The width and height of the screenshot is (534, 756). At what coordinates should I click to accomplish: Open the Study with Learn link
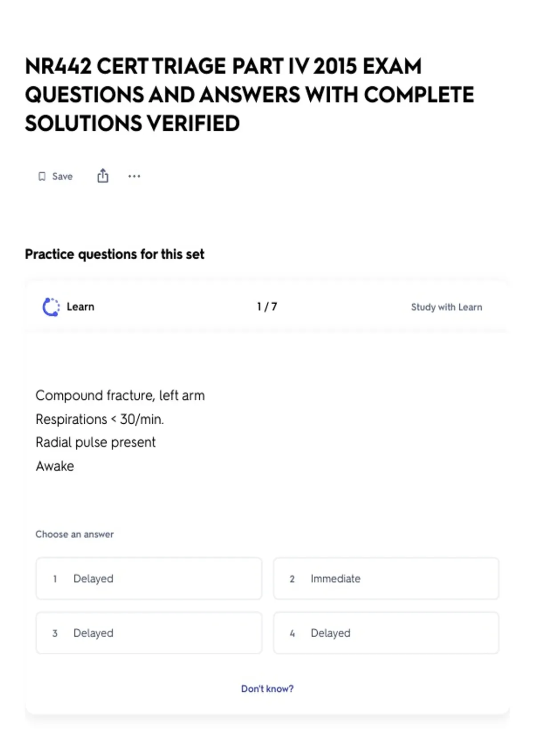pyautogui.click(x=446, y=307)
